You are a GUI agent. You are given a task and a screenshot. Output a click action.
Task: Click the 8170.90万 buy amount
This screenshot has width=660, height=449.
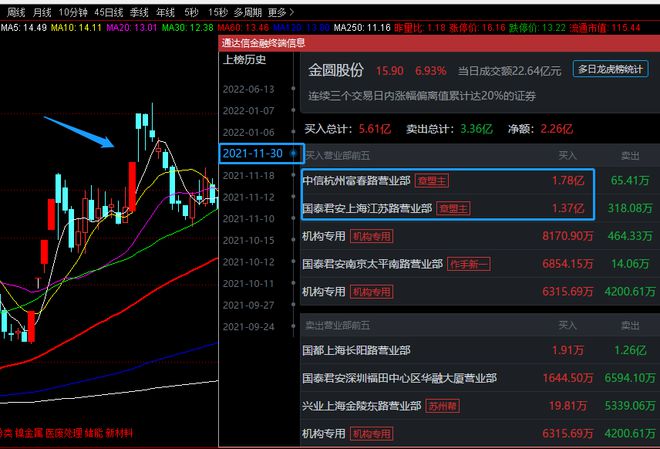[x=567, y=236]
